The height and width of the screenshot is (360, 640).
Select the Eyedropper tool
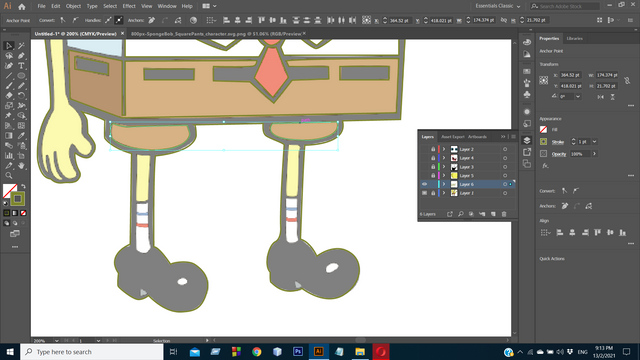pos(21,136)
